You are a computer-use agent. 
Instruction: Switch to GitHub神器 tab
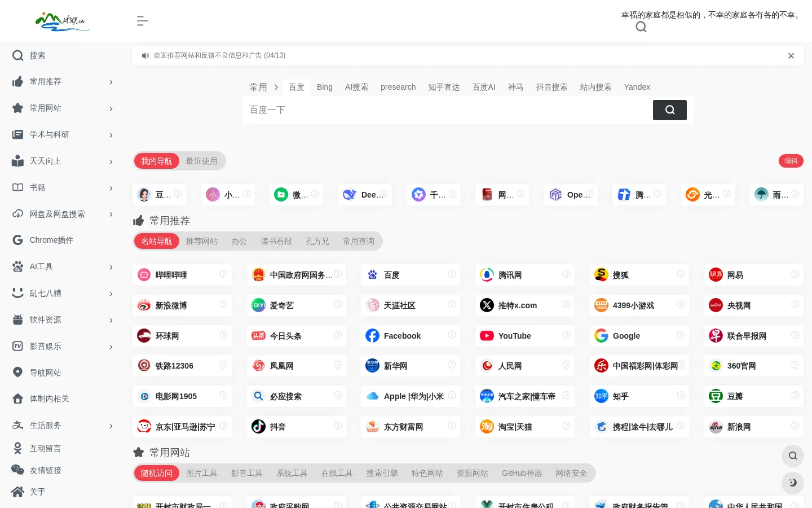[522, 473]
